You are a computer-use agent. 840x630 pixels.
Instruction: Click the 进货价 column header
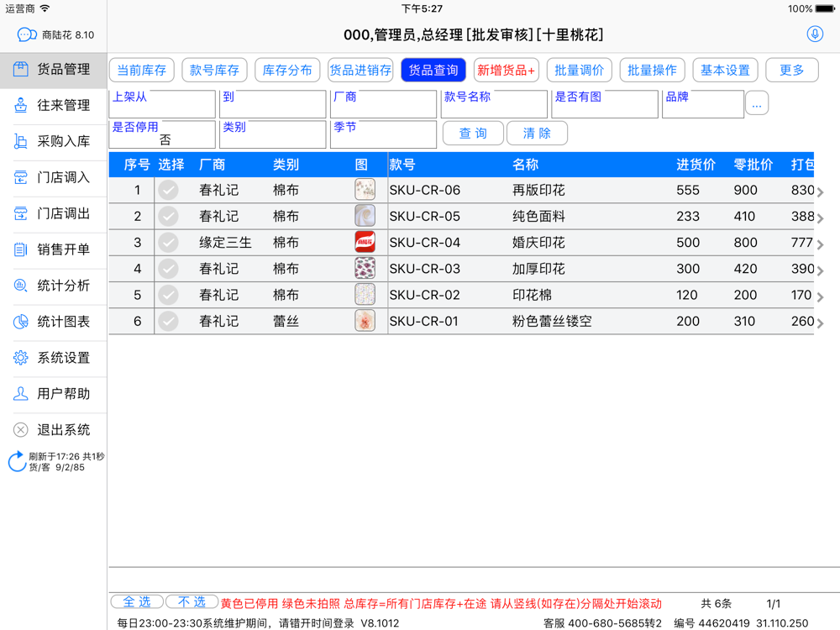(x=696, y=165)
